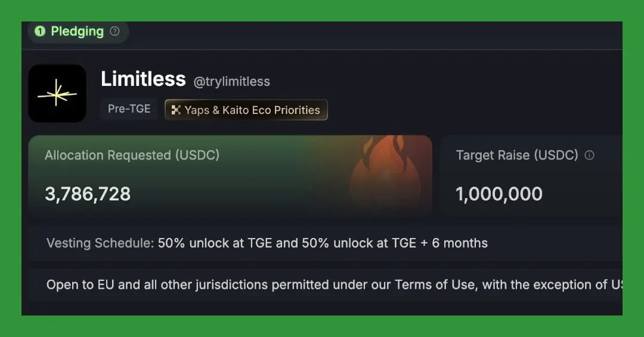Select the Target Raise value 1,000,000
644x337 pixels.
pos(499,194)
